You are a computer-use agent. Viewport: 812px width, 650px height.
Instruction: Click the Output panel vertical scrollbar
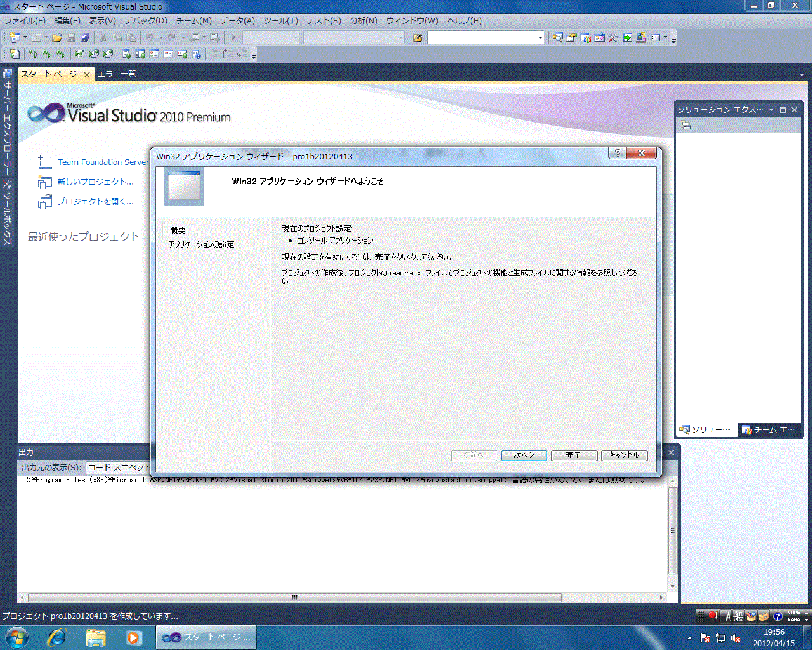[672, 534]
